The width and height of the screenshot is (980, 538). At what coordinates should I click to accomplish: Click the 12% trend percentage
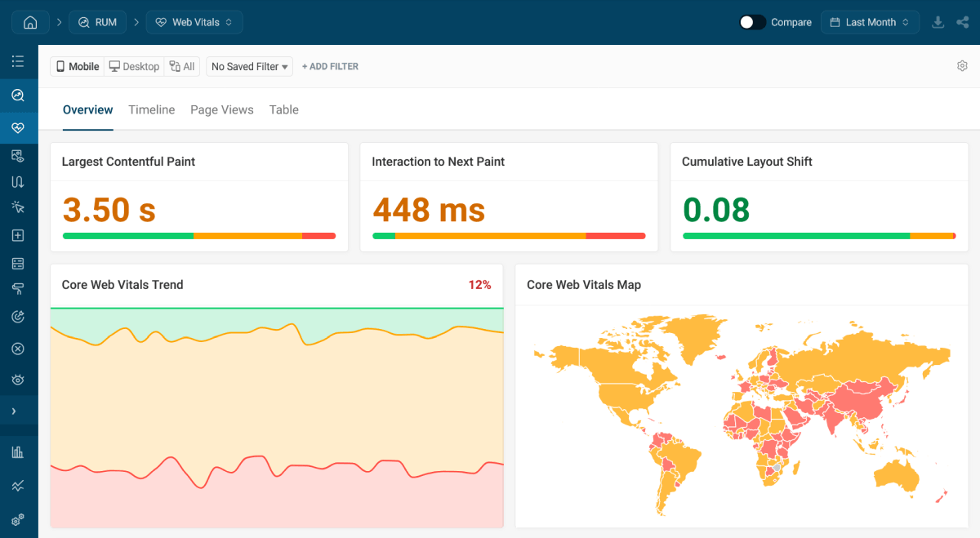click(479, 285)
